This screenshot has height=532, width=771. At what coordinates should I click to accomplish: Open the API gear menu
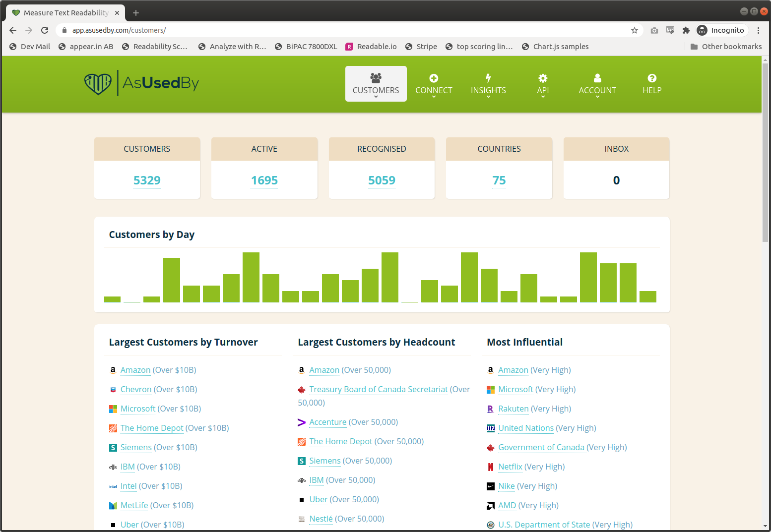pos(543,84)
